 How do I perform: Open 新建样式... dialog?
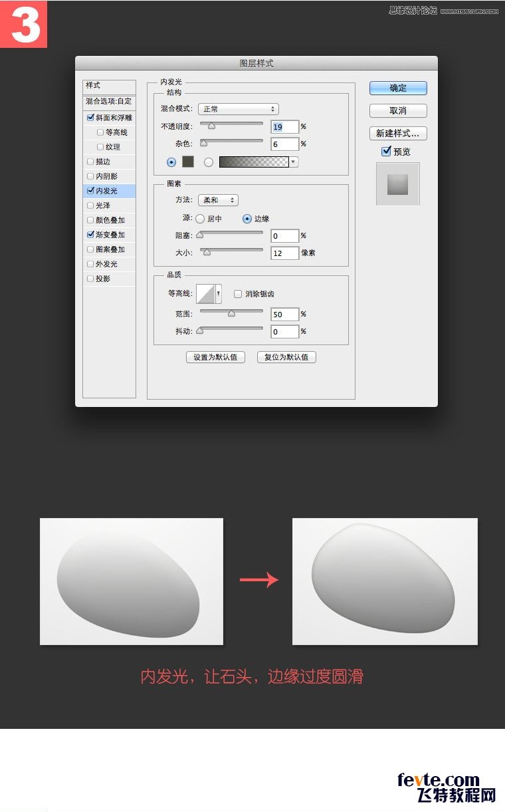pos(398,133)
